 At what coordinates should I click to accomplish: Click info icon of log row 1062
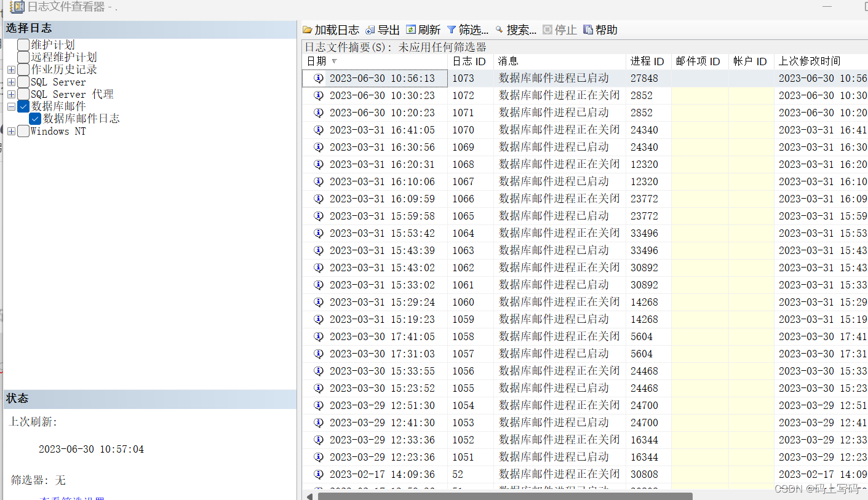(319, 268)
